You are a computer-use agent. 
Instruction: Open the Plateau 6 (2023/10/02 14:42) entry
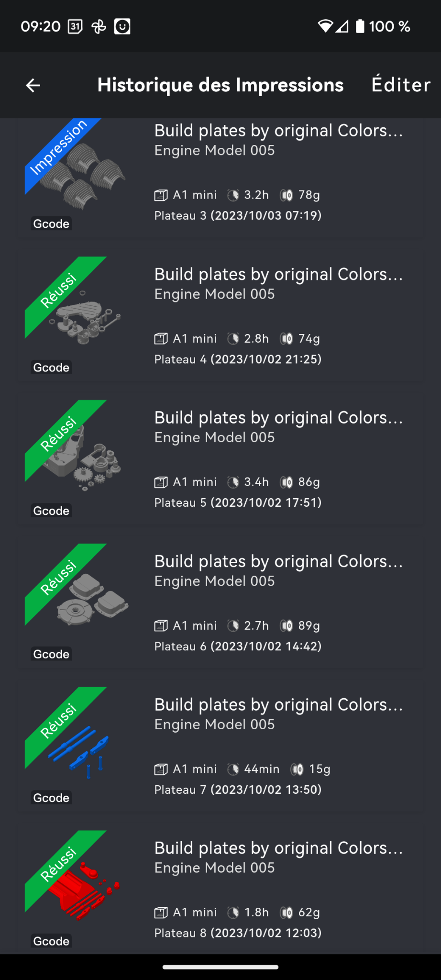(238, 646)
